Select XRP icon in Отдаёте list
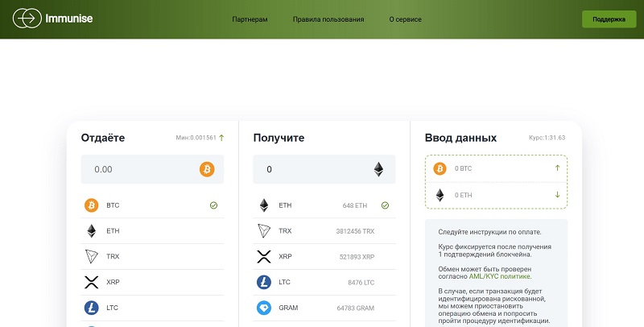Screen dimensions: 644x327 91,282
